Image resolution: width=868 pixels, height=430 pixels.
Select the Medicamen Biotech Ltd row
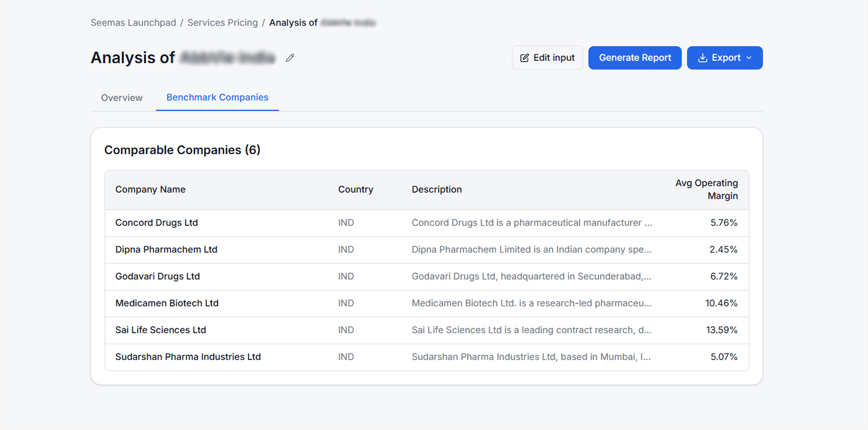[x=427, y=303]
